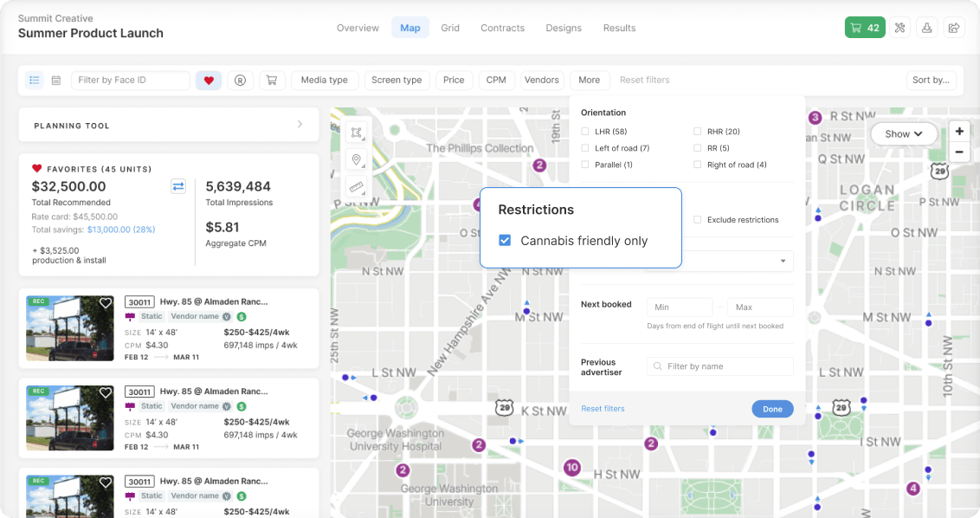Viewport: 980px width, 518px height.
Task: Open the Grid tab
Action: [x=450, y=28]
